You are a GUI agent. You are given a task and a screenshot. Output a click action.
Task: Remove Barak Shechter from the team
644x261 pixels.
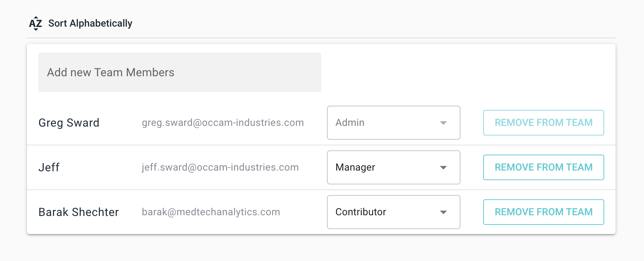pos(543,212)
